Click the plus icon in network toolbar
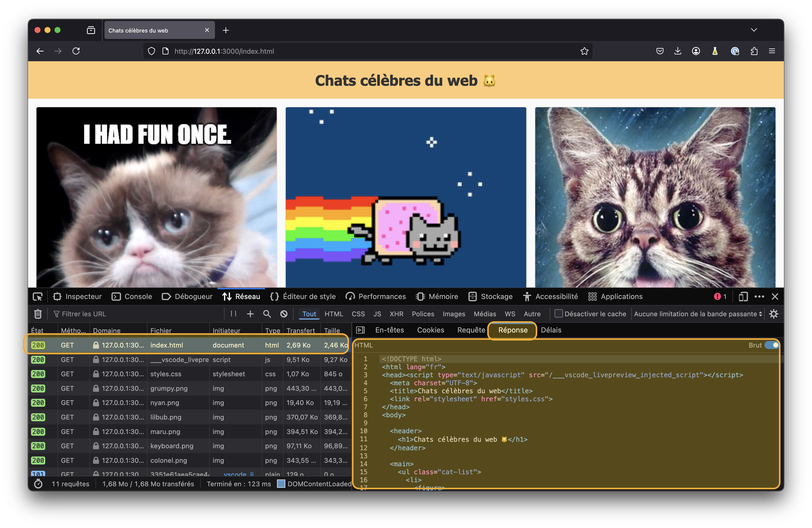This screenshot has height=528, width=812. coord(250,314)
